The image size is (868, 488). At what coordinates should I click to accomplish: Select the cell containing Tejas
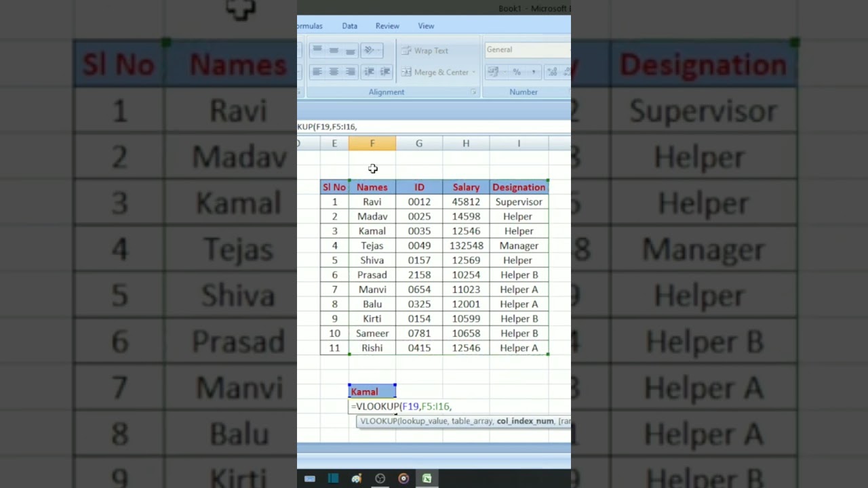pyautogui.click(x=372, y=245)
